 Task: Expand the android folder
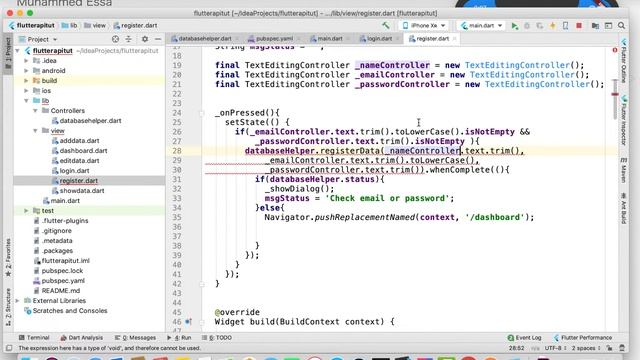click(27, 71)
